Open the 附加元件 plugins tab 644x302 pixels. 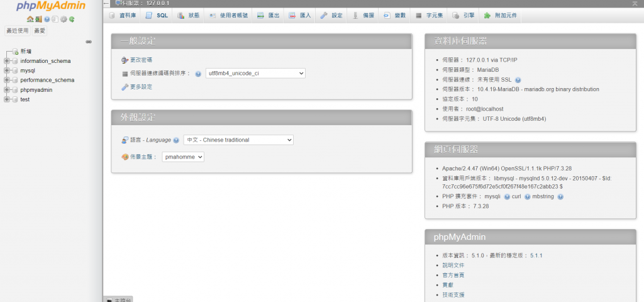point(500,16)
